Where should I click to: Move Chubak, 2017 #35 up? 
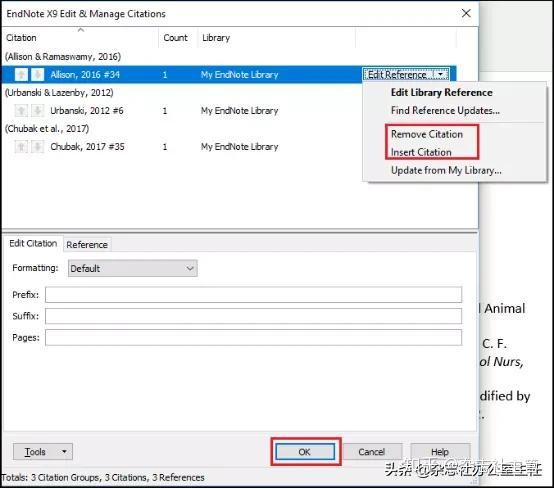pos(21,146)
